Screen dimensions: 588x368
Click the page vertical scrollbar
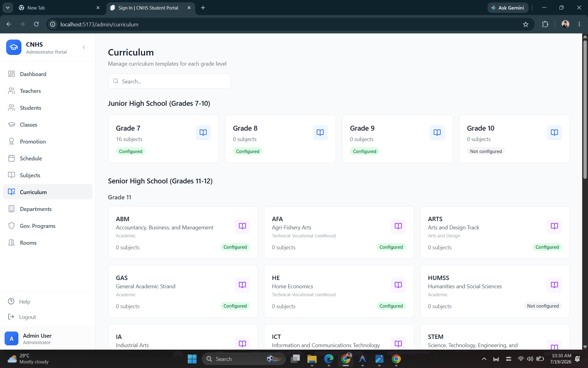[x=585, y=110]
